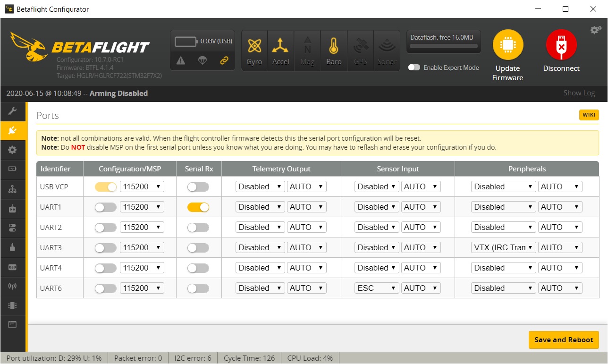Click the Update Firmware chip icon

(508, 45)
